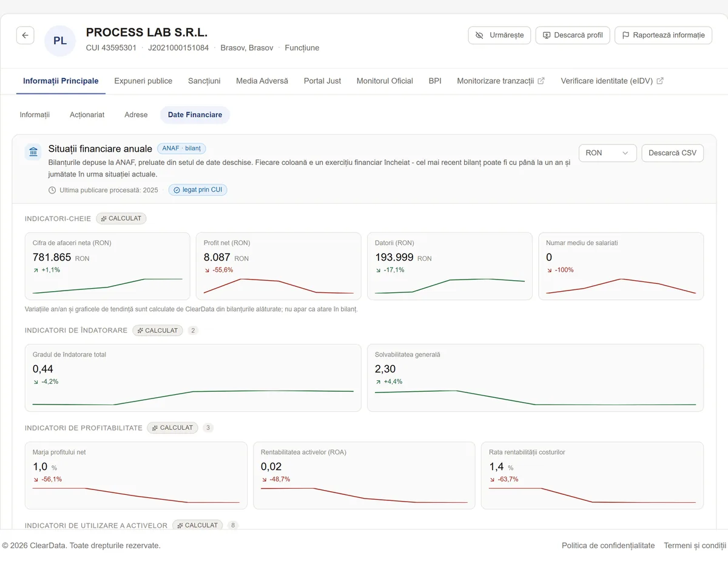Click the clock icon before Ultima publicare
728x561 pixels.
pos(52,190)
